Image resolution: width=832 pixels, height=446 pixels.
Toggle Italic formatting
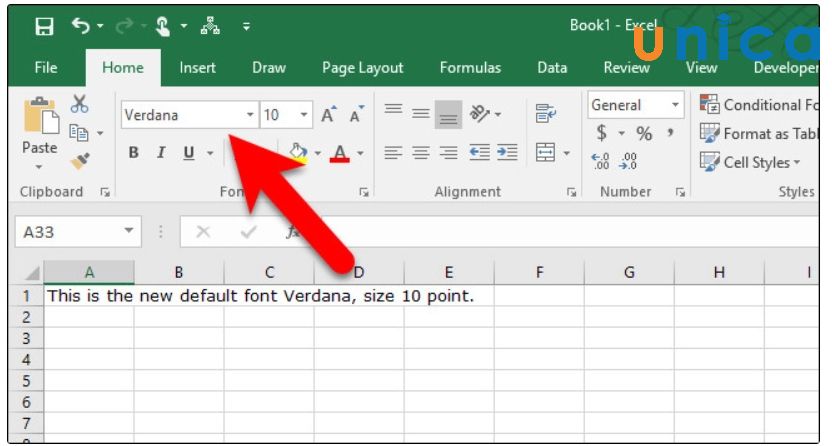point(161,153)
